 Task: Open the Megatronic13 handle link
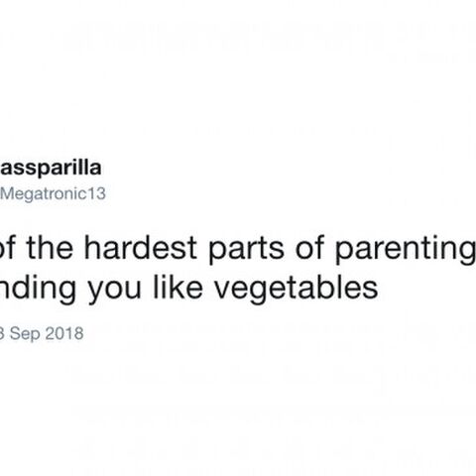point(53,194)
